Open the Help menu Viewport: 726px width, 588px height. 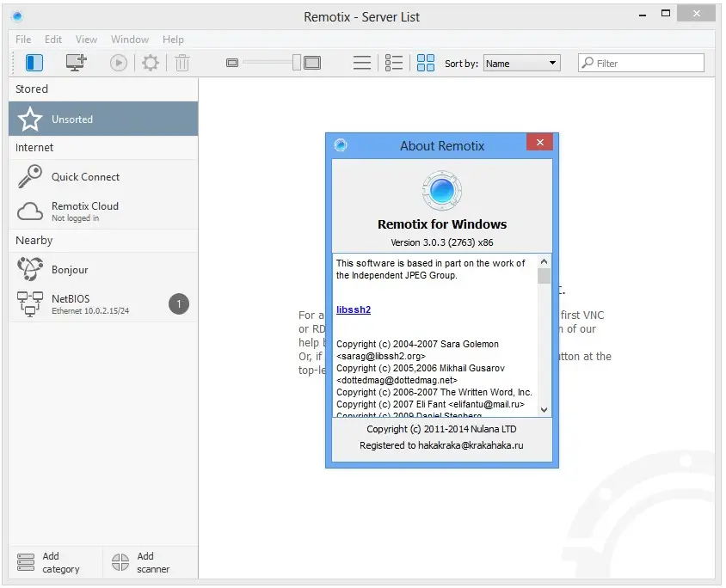(173, 40)
